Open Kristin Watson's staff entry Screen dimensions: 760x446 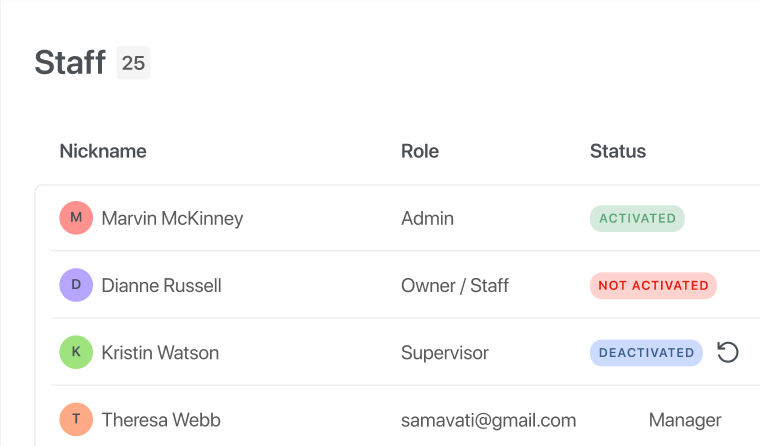pyautogui.click(x=160, y=352)
